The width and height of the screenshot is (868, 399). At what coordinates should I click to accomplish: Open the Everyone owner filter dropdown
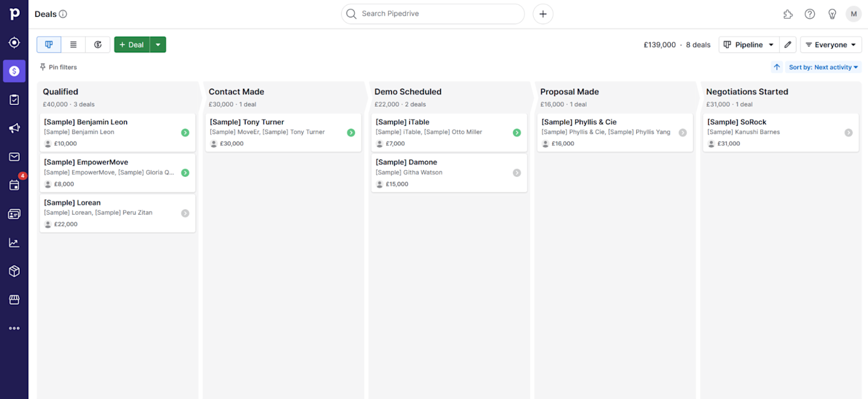pyautogui.click(x=831, y=45)
